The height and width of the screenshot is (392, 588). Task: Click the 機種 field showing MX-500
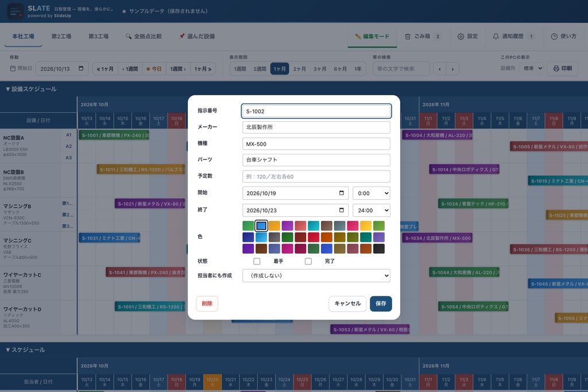point(316,144)
